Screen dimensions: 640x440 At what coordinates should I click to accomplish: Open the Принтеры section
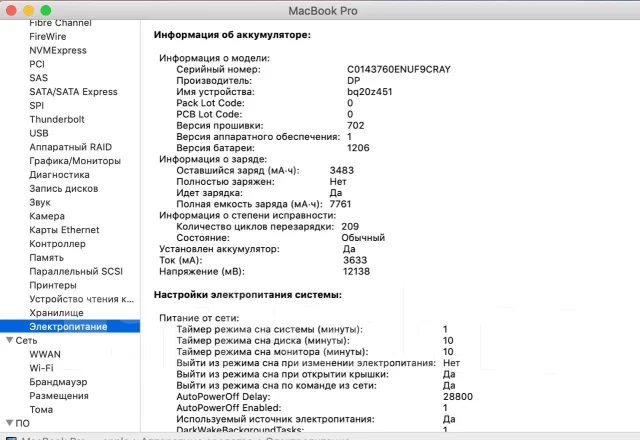(x=53, y=285)
